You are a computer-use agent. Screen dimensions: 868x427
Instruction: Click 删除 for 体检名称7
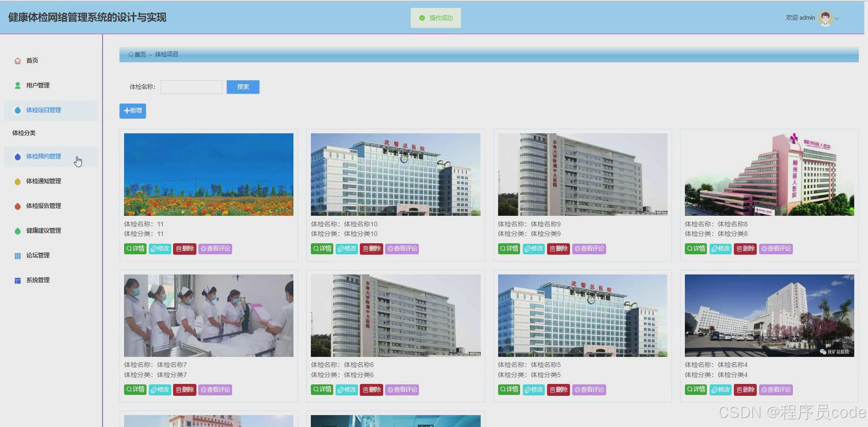click(x=184, y=390)
